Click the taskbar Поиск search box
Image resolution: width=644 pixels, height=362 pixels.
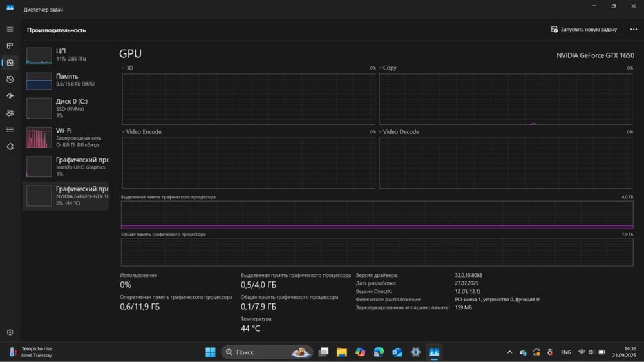267,352
